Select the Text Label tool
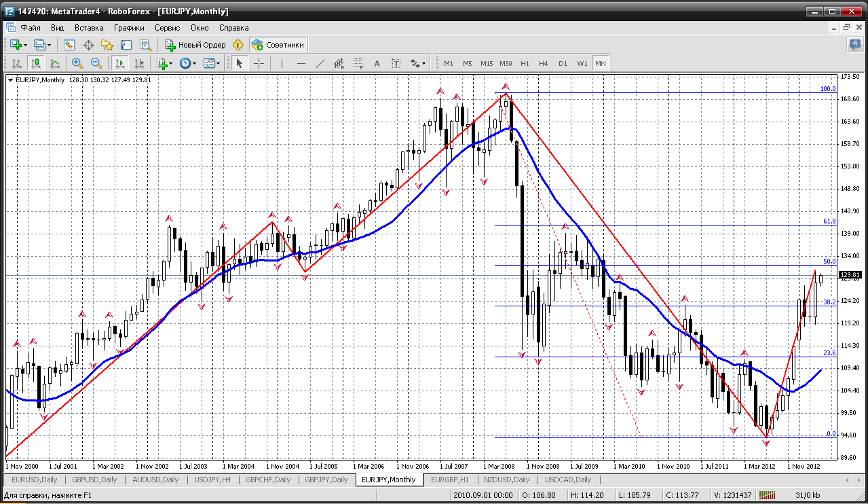This screenshot has width=868, height=504. (396, 63)
